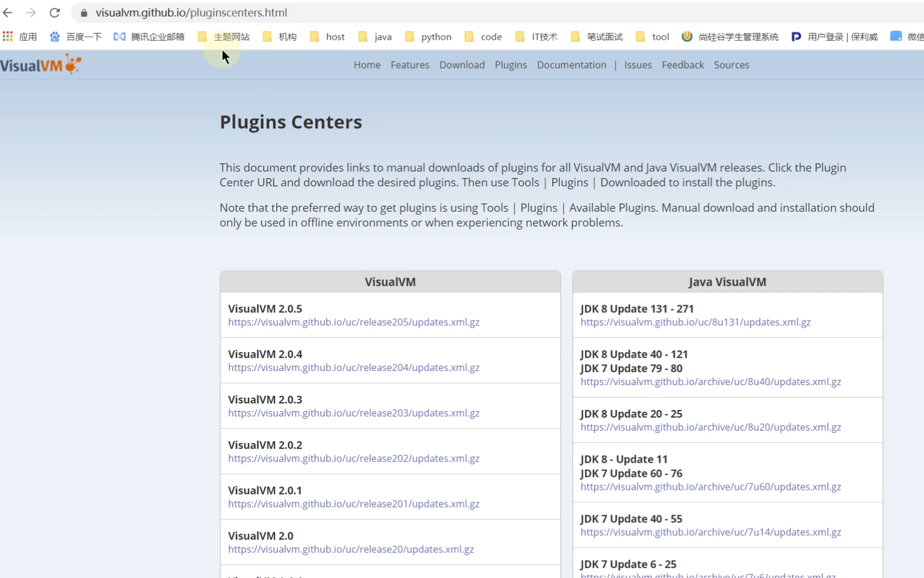The image size is (924, 578).
Task: Open the 尚硅谷学生管理系统 bookmark
Action: click(730, 37)
